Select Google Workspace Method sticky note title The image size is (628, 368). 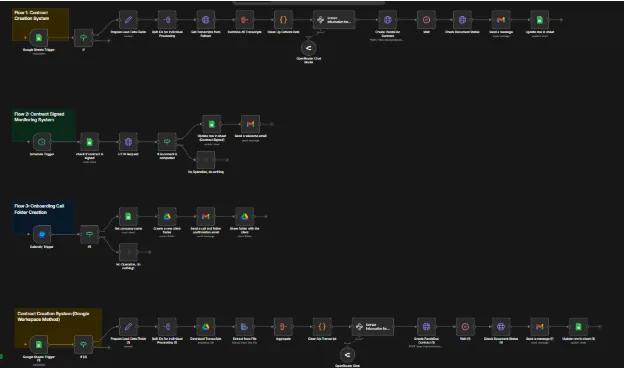[x=53, y=316]
